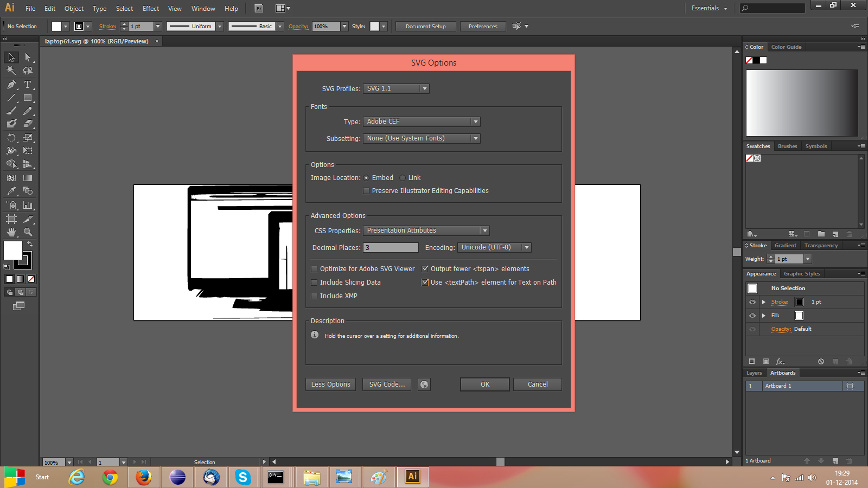Click Cancel in SVG Options dialog
868x488 pixels.
[x=538, y=384]
